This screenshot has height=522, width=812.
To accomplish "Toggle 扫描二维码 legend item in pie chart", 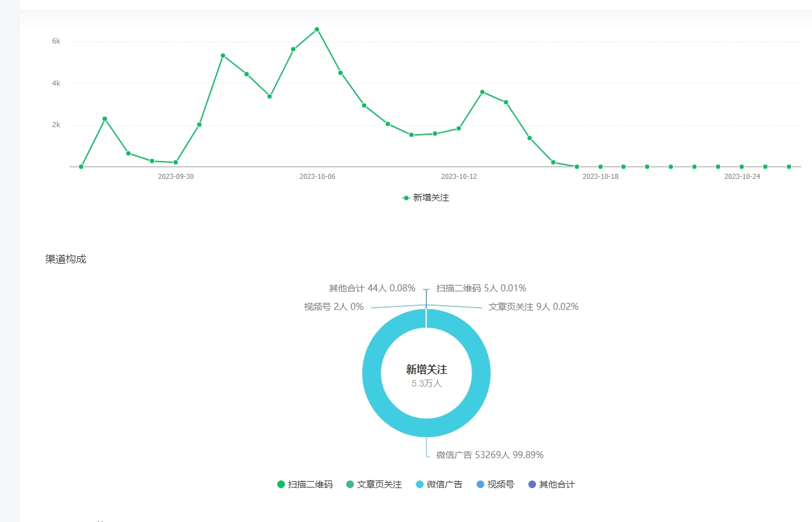I will [305, 484].
